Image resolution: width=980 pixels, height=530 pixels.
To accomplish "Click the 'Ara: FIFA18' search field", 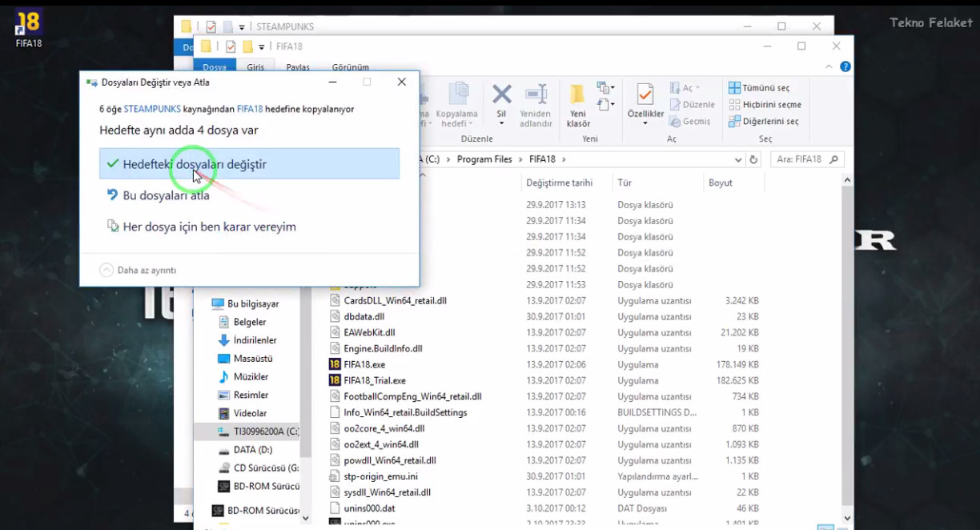I will 807,159.
